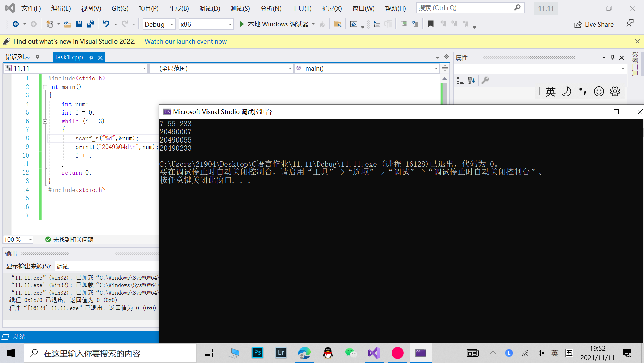Close the task1.cpp tab
Screen dimensions: 644x363
pos(100,57)
